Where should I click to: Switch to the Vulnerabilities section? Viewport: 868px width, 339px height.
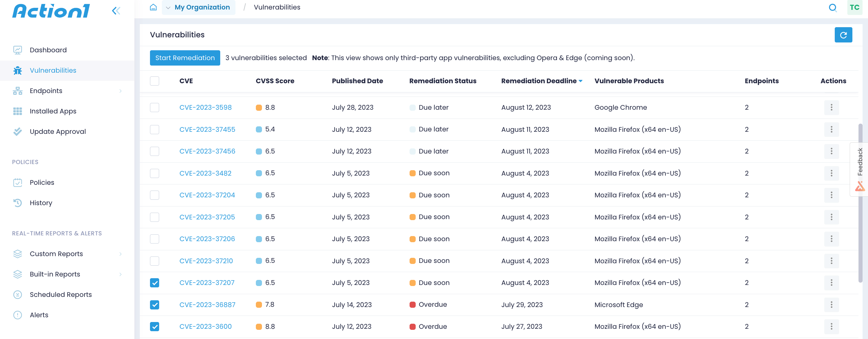point(53,70)
